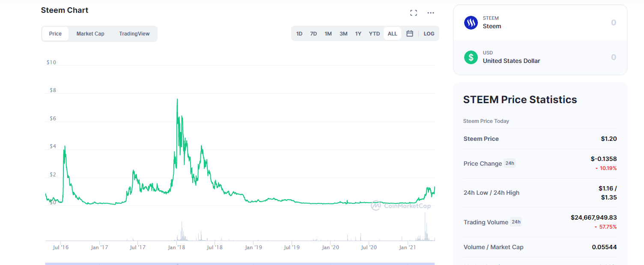This screenshot has width=644, height=265.
Task: Click the $6 y-axis label
Action: (53, 119)
